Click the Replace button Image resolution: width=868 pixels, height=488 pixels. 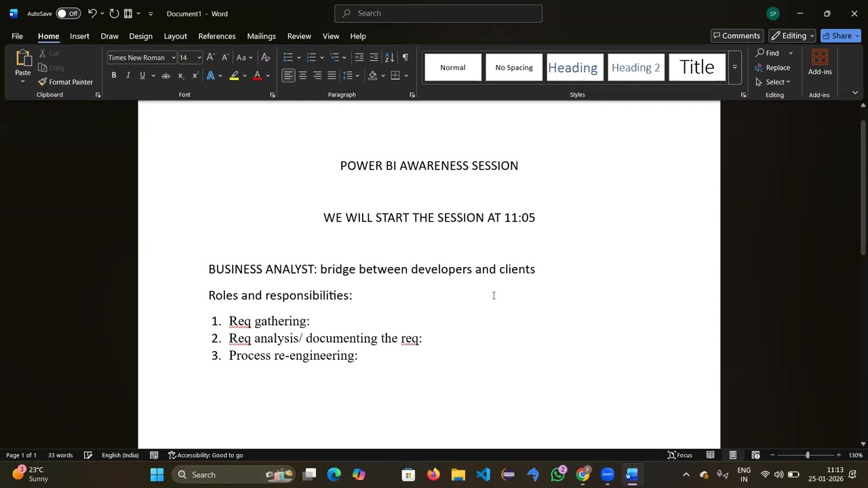tap(773, 68)
